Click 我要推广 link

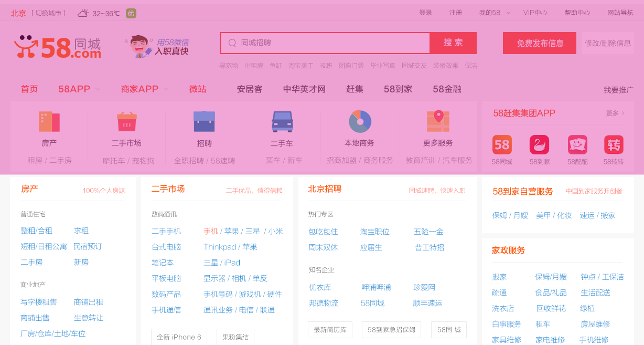(x=618, y=90)
